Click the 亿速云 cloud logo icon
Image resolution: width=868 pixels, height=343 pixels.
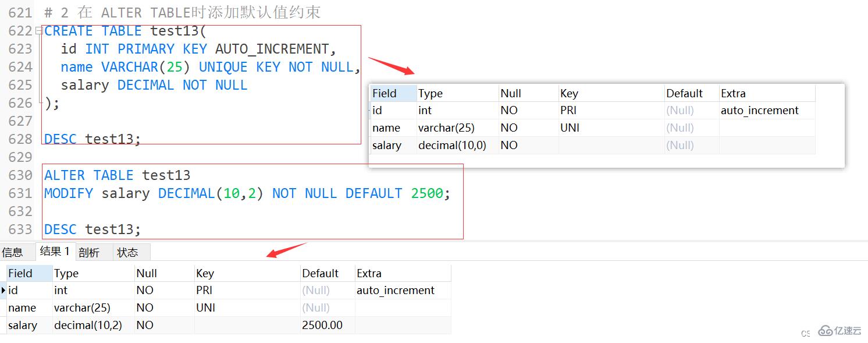click(825, 331)
